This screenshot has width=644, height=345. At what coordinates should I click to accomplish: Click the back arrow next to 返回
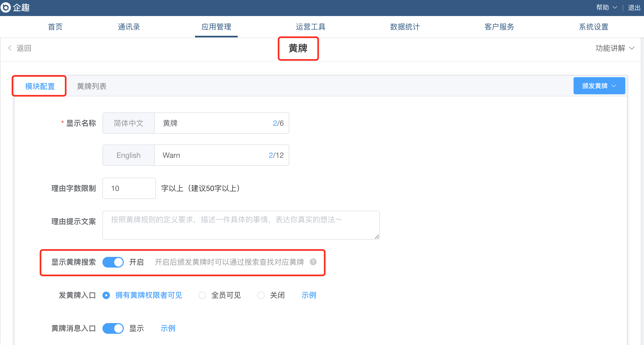pos(10,48)
